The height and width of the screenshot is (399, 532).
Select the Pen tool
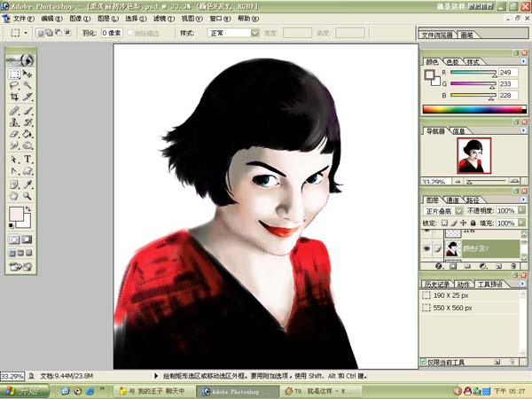coord(14,170)
